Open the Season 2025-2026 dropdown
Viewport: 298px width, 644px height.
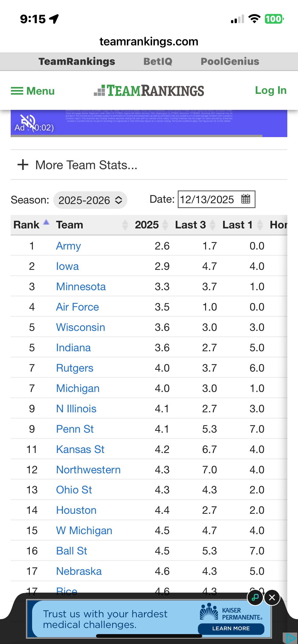(90, 200)
